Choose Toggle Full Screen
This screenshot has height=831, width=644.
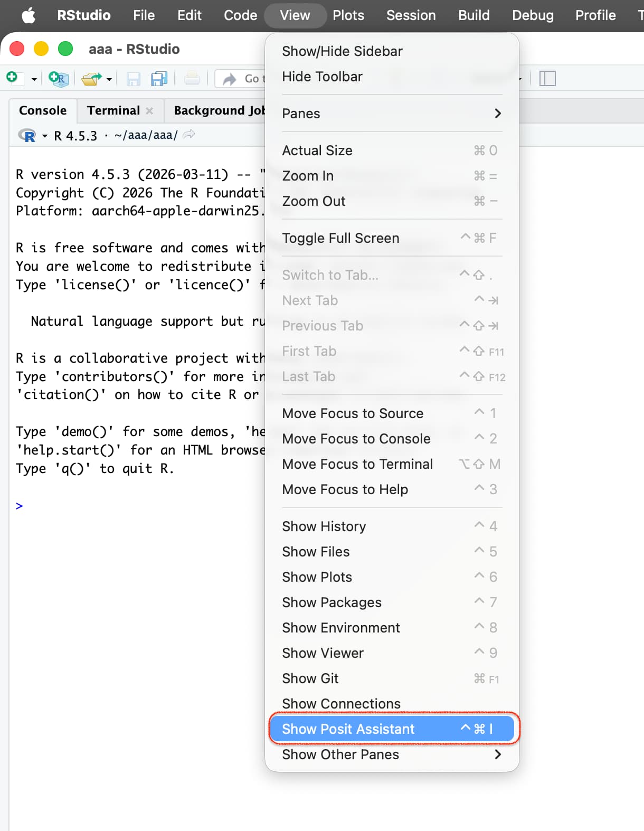(340, 238)
